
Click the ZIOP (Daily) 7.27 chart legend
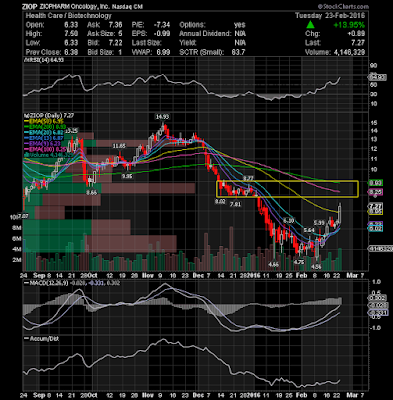tap(48, 116)
